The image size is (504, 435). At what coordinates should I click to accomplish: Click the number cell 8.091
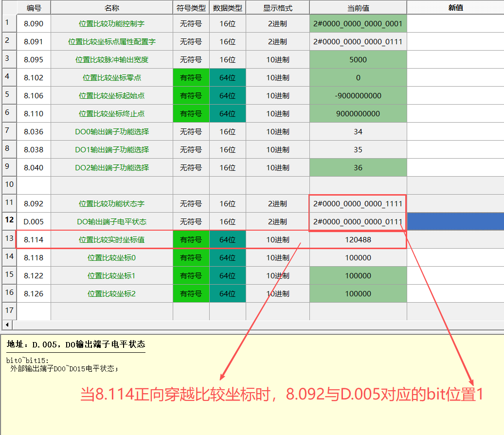point(34,41)
